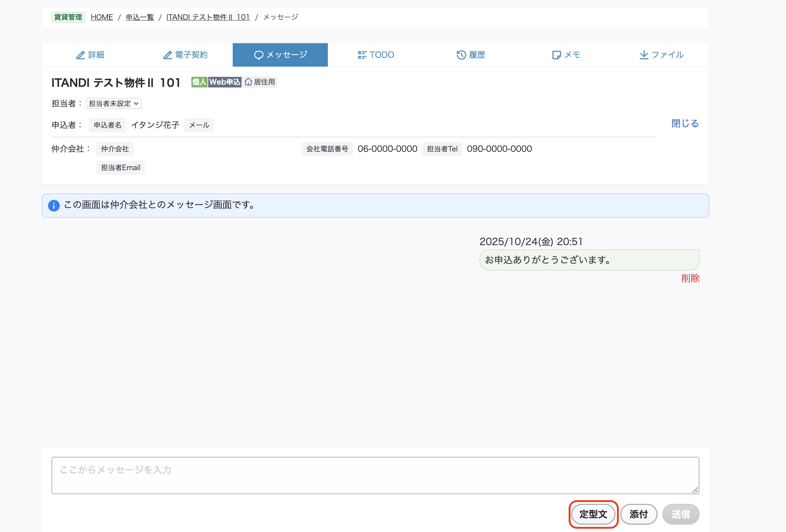786x532 pixels.
Task: Click the 会社電話番号 chip
Action: [x=327, y=149]
